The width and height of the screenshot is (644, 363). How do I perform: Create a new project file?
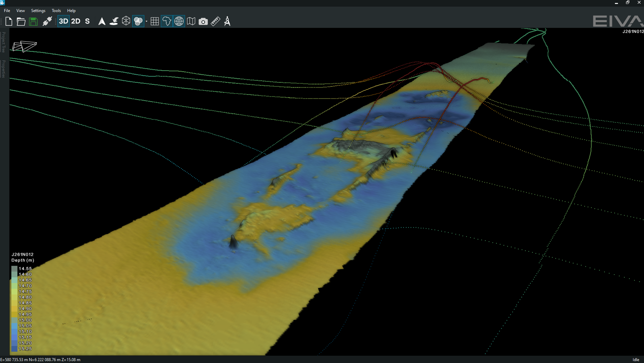9,21
